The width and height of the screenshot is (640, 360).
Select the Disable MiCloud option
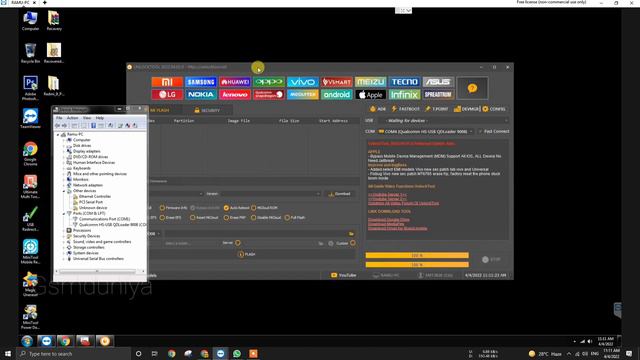point(266,218)
